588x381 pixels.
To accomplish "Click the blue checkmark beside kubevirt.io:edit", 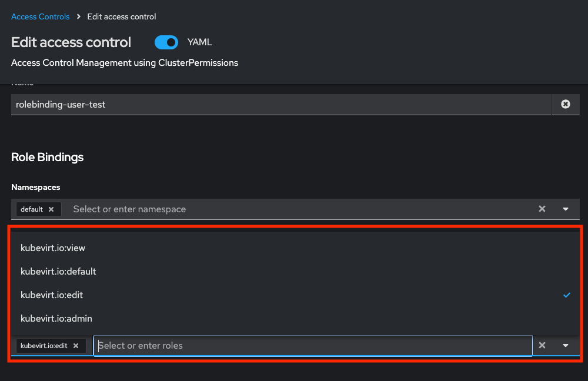I will tap(567, 295).
